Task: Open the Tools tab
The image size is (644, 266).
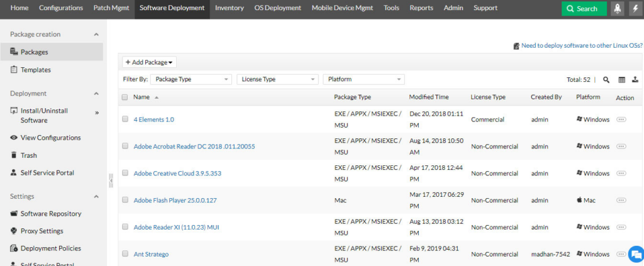Action: tap(391, 8)
